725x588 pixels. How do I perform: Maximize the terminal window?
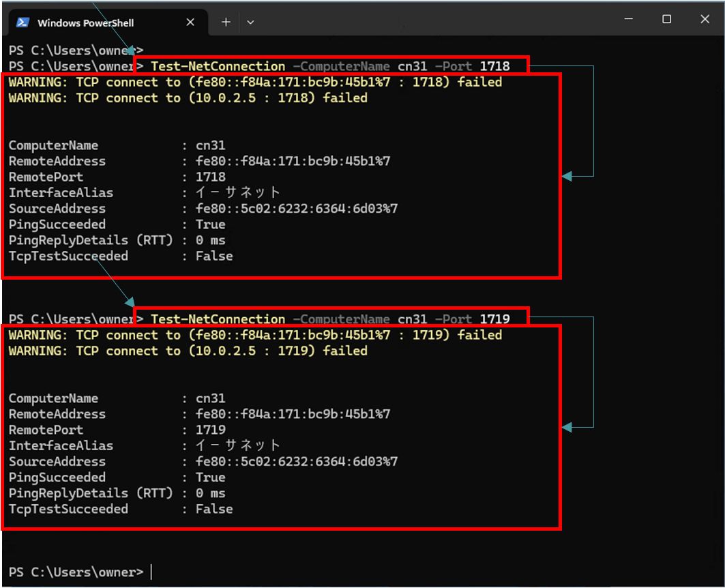click(x=666, y=19)
